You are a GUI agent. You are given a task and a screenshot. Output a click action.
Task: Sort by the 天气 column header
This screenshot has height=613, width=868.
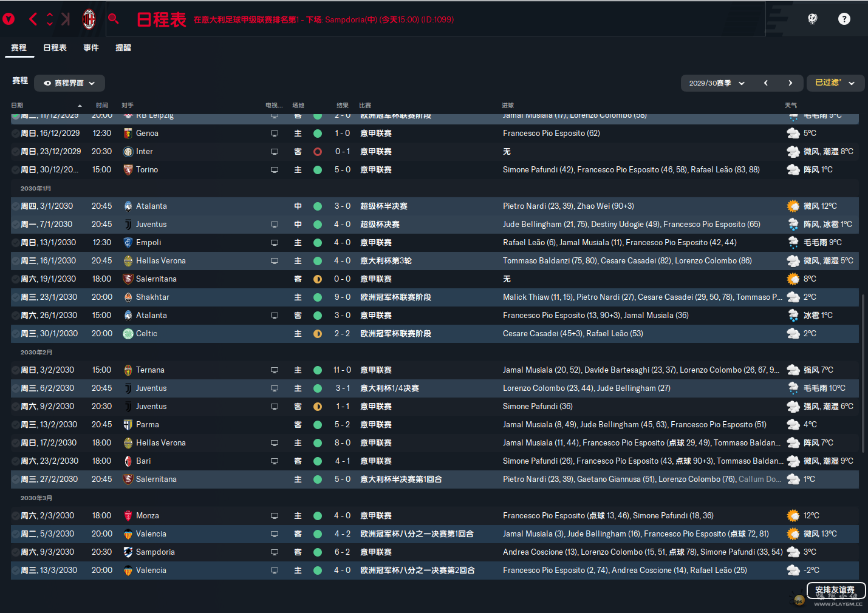pyautogui.click(x=791, y=106)
